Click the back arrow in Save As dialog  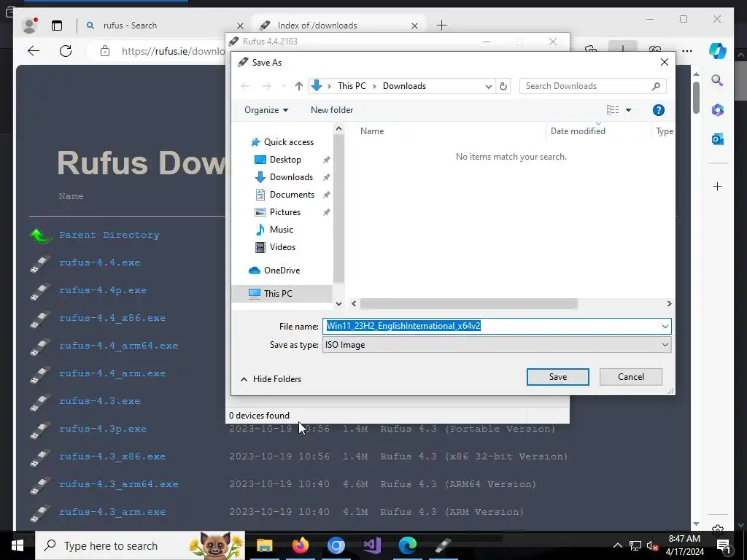pos(245,86)
